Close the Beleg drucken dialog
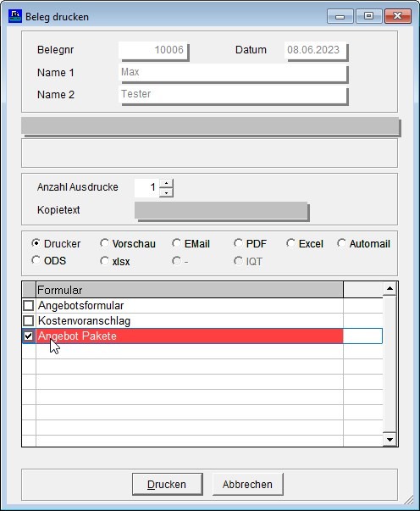The width and height of the screenshot is (420, 511). click(x=397, y=16)
